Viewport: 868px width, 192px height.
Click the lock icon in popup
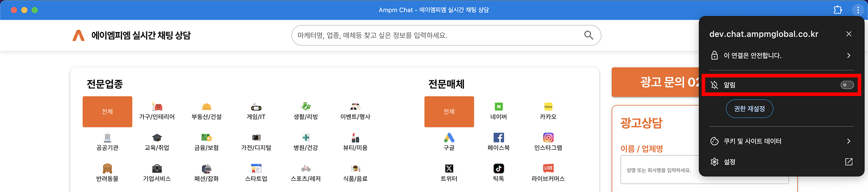pos(715,55)
